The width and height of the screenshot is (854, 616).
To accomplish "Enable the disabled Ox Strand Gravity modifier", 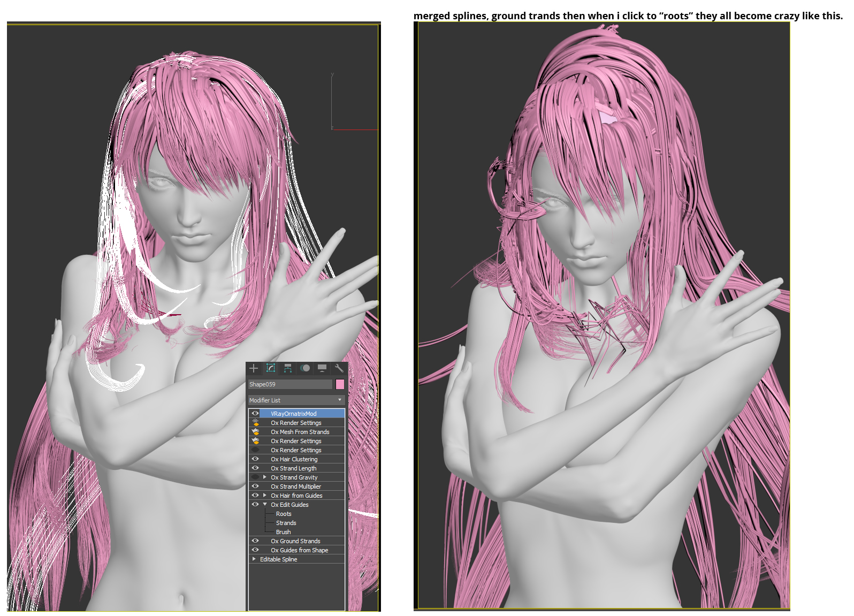I will (x=255, y=477).
